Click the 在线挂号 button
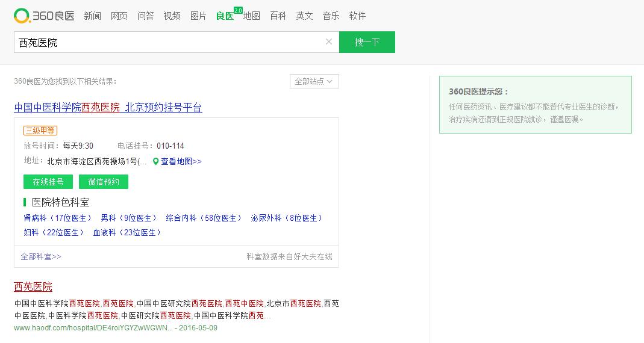Image resolution: width=644 pixels, height=343 pixels. [x=48, y=182]
